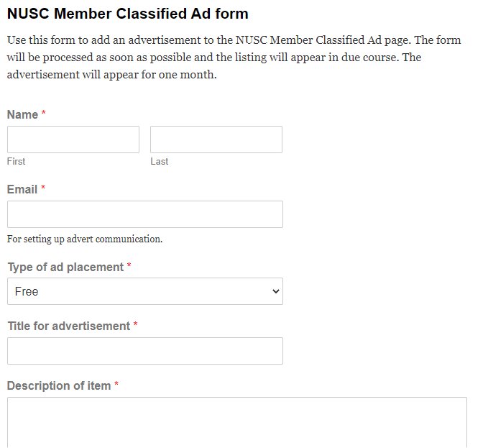Focus the Email address text box
The image size is (488, 448).
click(x=144, y=214)
